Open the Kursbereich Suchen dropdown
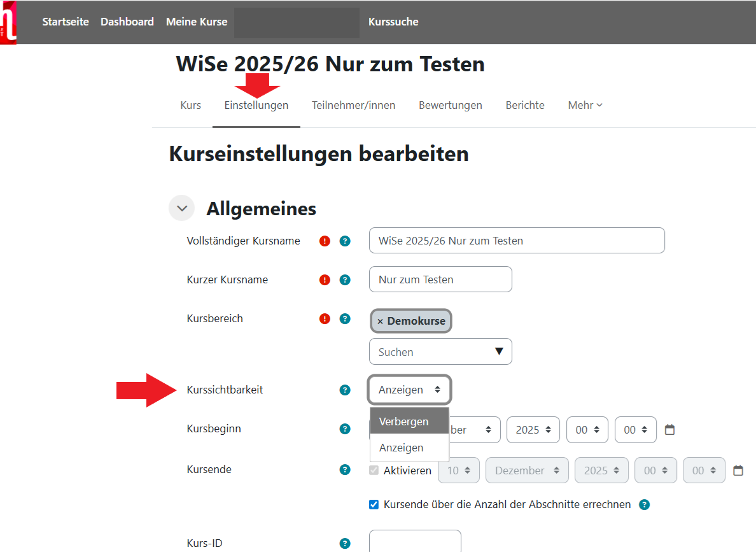Viewport: 756px width, 552px height. pos(440,351)
